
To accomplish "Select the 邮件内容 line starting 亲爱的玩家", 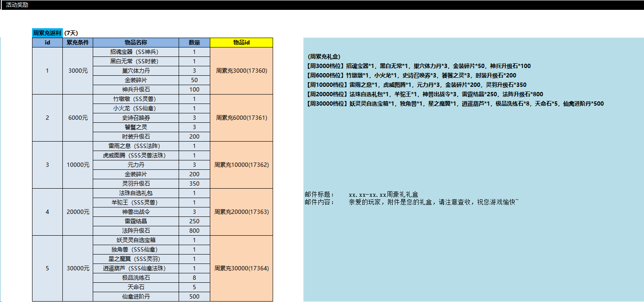I will 412,202.
